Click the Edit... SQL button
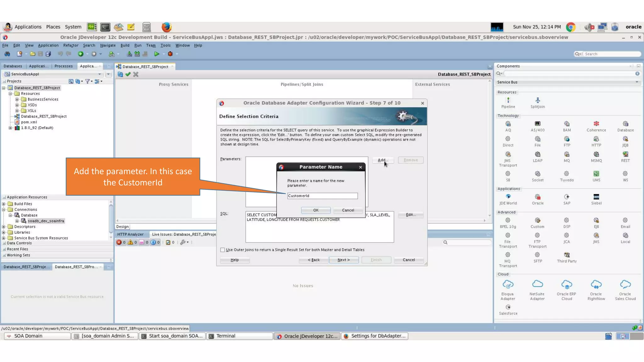The image size is (644, 362). pos(411,215)
